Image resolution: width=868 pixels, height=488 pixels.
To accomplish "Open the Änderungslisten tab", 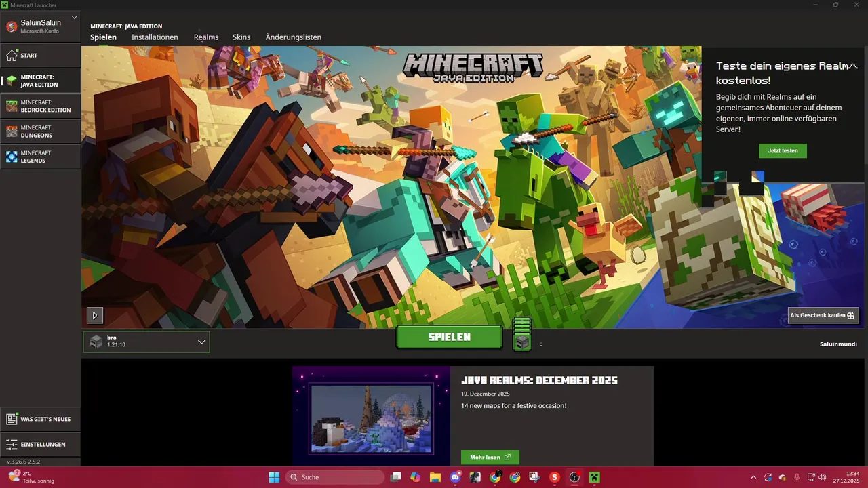I will 294,37.
